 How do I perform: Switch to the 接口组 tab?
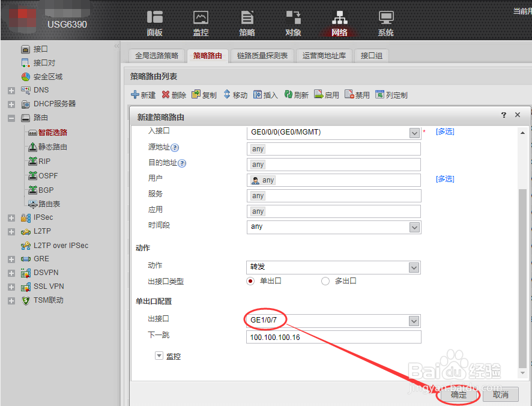pyautogui.click(x=372, y=56)
